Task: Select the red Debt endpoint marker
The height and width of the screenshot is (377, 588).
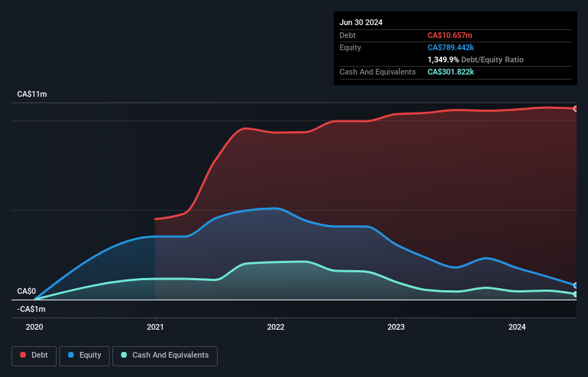Action: click(x=576, y=109)
